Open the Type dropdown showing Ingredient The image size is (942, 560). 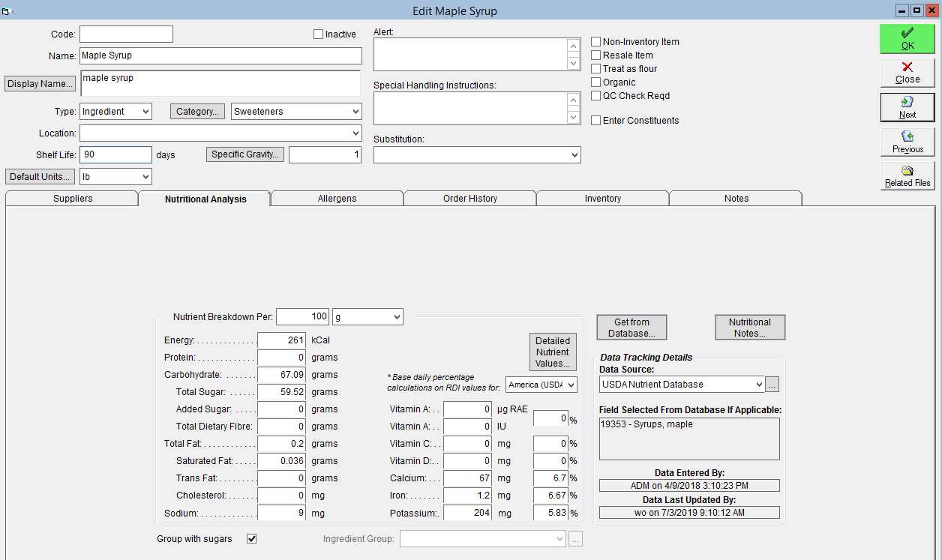(115, 112)
